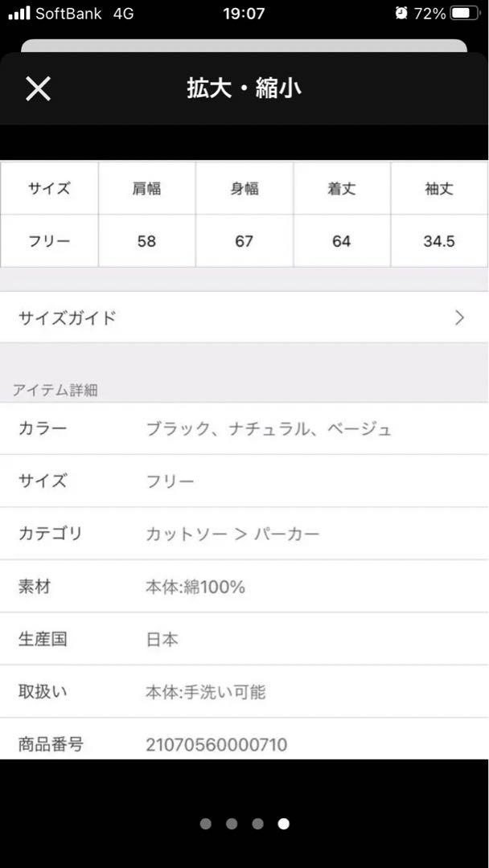The width and height of the screenshot is (489, 868).
Task: Tap the chevron beside サイズガイド
Action: 459,317
